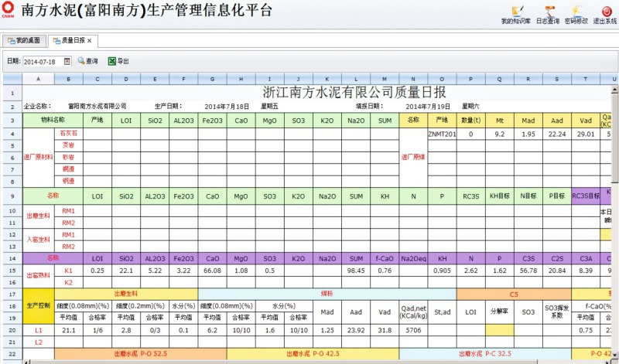The height and width of the screenshot is (364, 619).
Task: Select column header N
Action: (x=413, y=79)
